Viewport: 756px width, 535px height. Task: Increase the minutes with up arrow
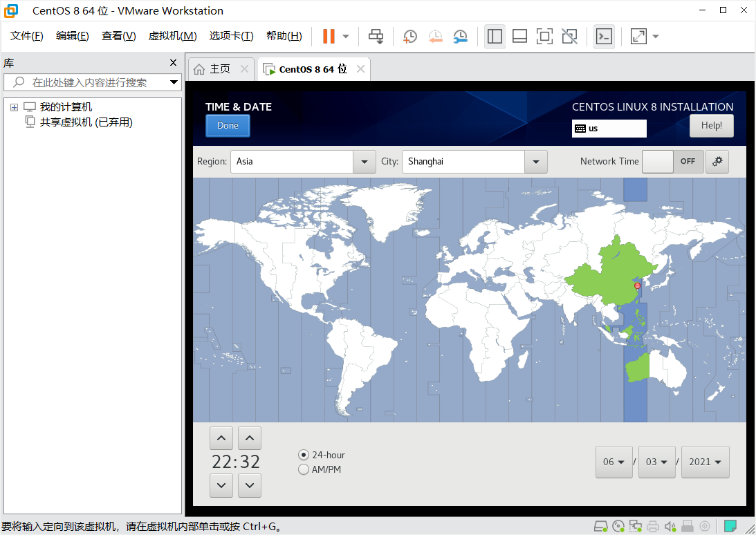coord(249,438)
